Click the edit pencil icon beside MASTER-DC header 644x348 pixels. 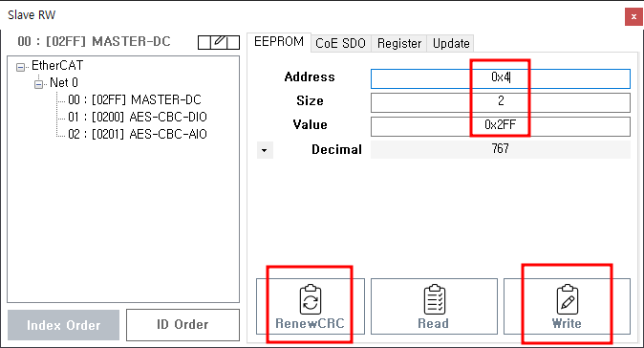pyautogui.click(x=219, y=42)
